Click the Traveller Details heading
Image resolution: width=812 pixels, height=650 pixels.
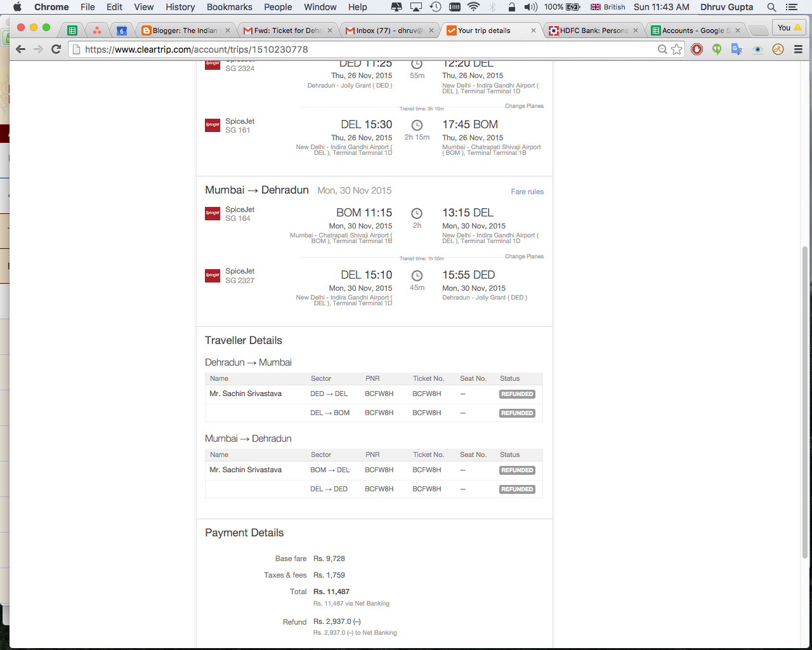click(x=244, y=340)
